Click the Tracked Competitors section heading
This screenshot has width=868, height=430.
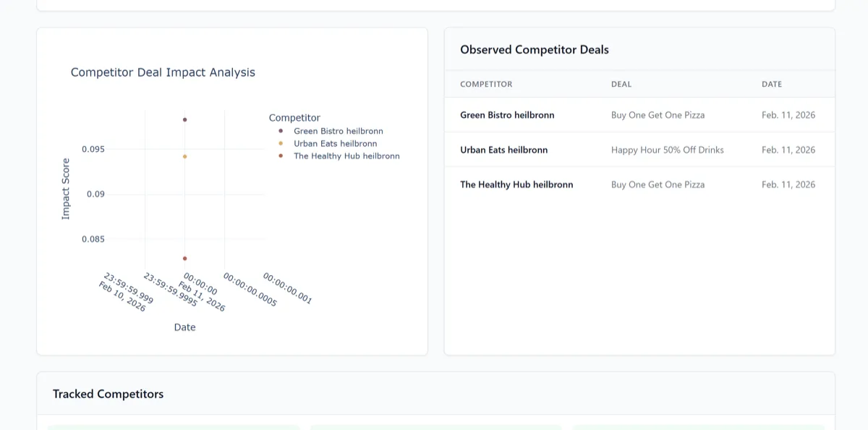[108, 394]
